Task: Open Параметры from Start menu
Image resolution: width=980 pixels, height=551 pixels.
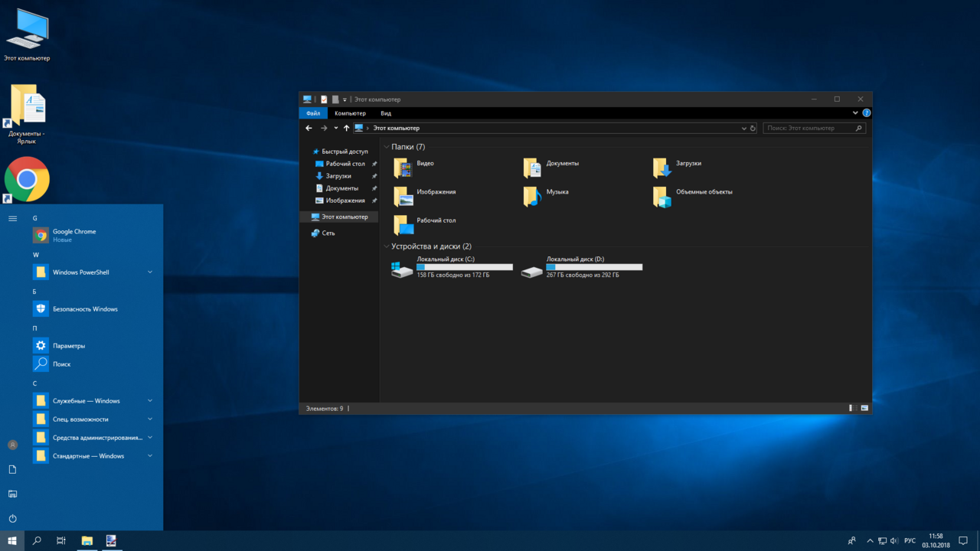Action: [x=95, y=346]
